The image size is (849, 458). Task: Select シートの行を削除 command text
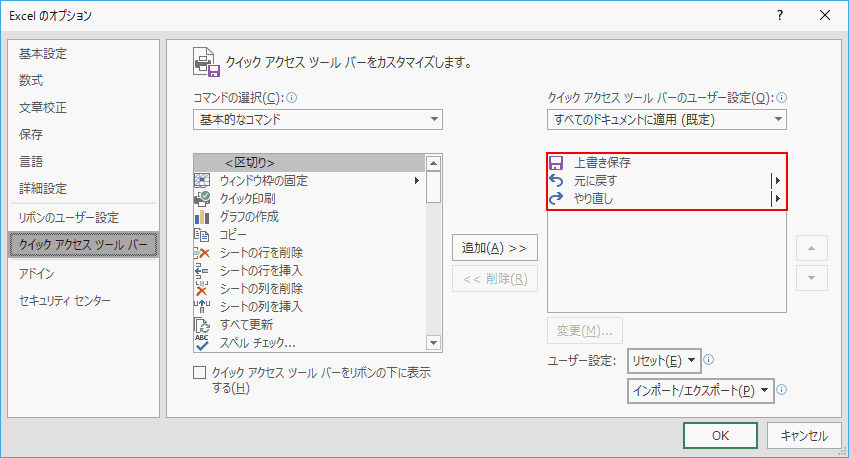[x=261, y=253]
